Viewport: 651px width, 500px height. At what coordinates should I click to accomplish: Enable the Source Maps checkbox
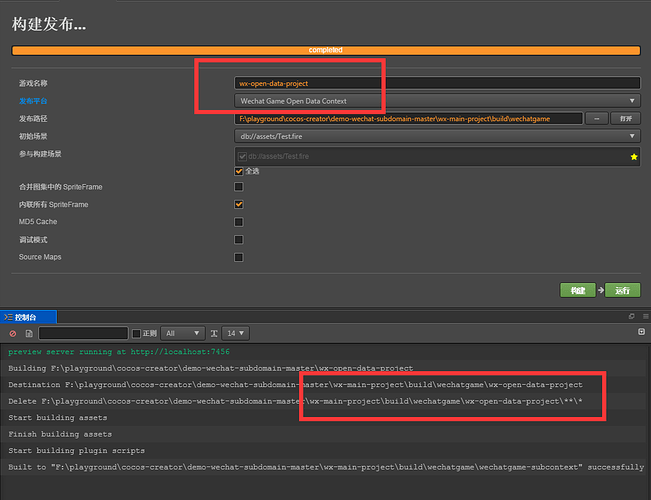tap(238, 257)
